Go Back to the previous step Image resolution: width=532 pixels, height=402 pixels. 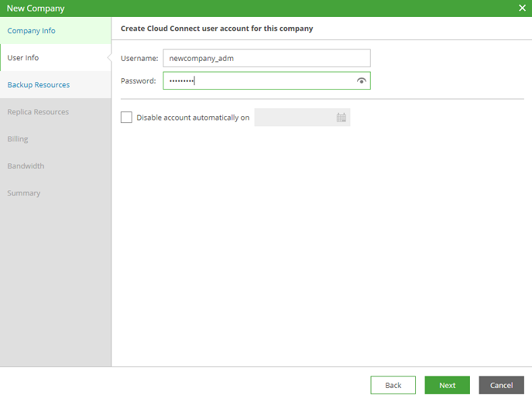pyautogui.click(x=393, y=385)
